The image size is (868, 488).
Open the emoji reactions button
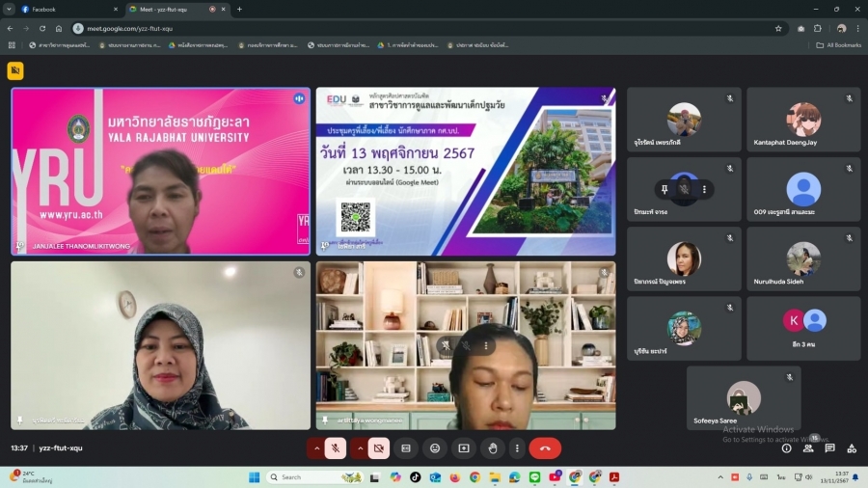click(435, 448)
